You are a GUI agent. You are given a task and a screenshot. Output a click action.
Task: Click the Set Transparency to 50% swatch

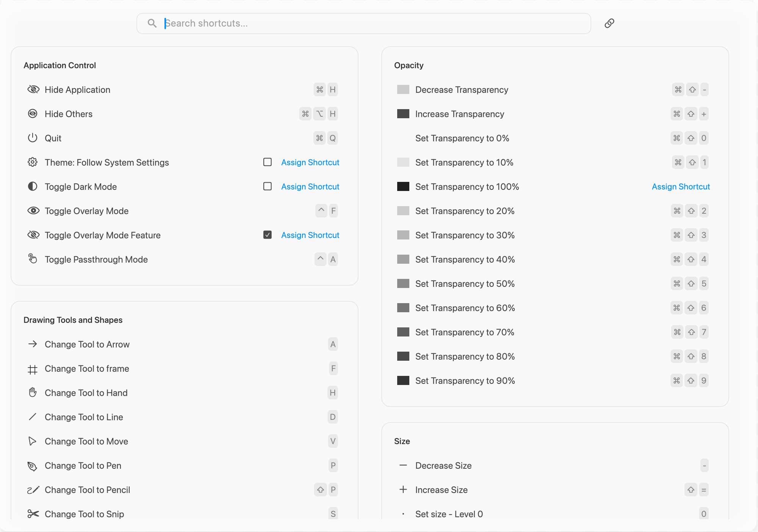(403, 283)
